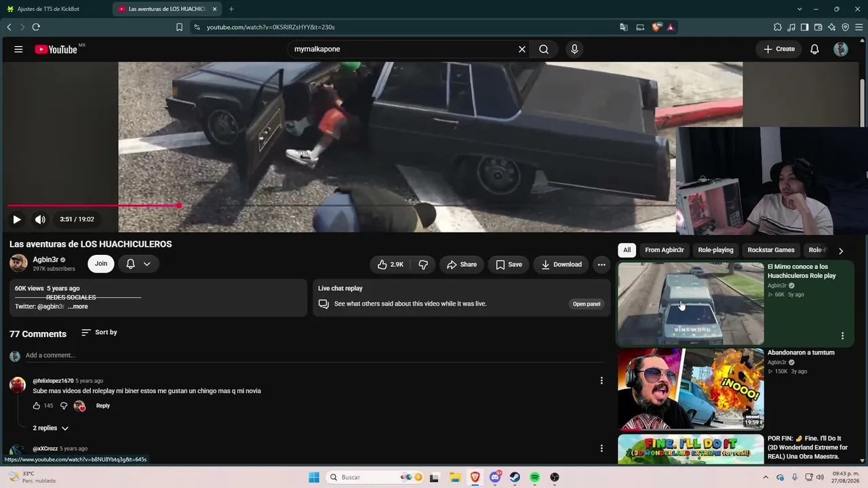Share the video
868x488 pixels.
[x=462, y=264]
